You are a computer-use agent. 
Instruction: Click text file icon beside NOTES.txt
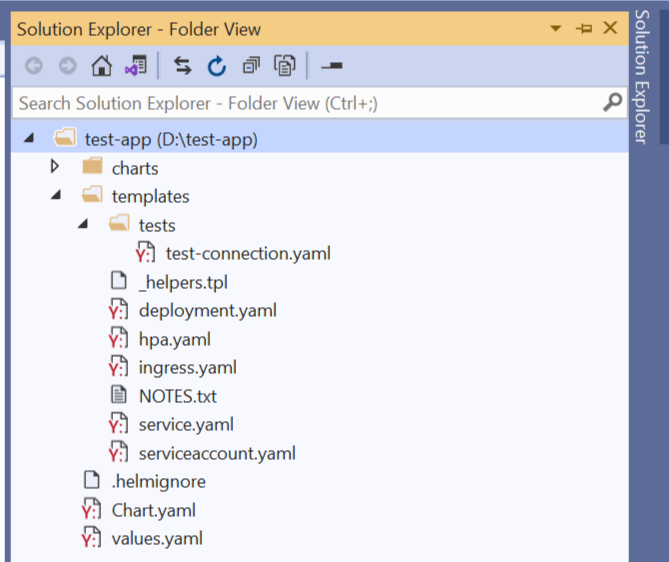point(119,395)
